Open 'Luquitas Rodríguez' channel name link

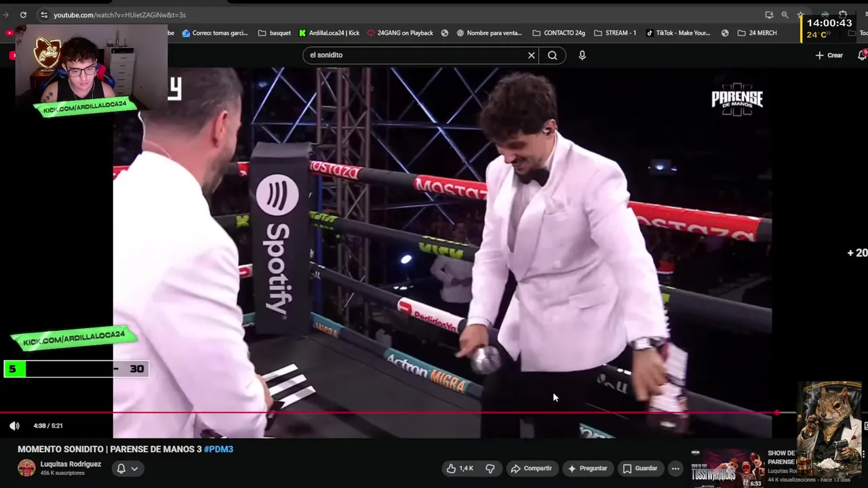[71, 464]
